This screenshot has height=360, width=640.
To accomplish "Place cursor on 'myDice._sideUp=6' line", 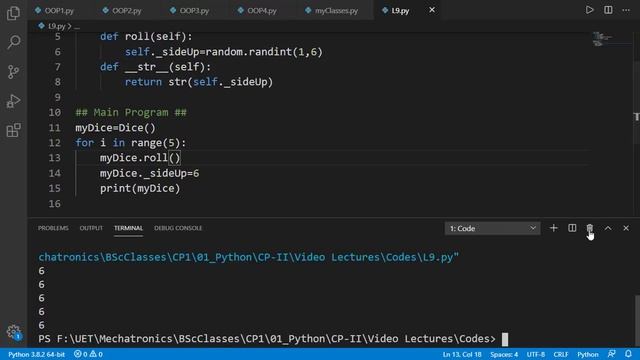I will click(149, 173).
